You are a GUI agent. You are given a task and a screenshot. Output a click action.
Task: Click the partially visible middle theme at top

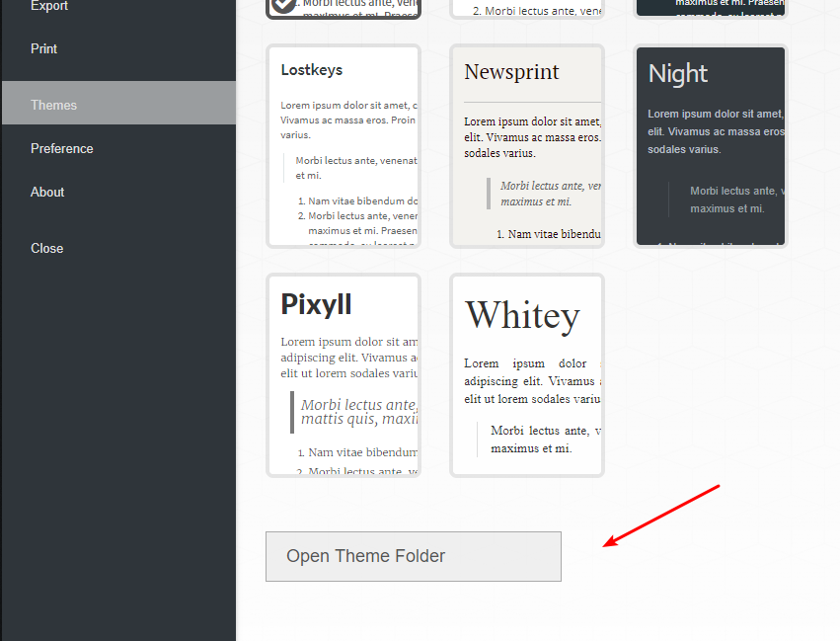click(x=526, y=8)
